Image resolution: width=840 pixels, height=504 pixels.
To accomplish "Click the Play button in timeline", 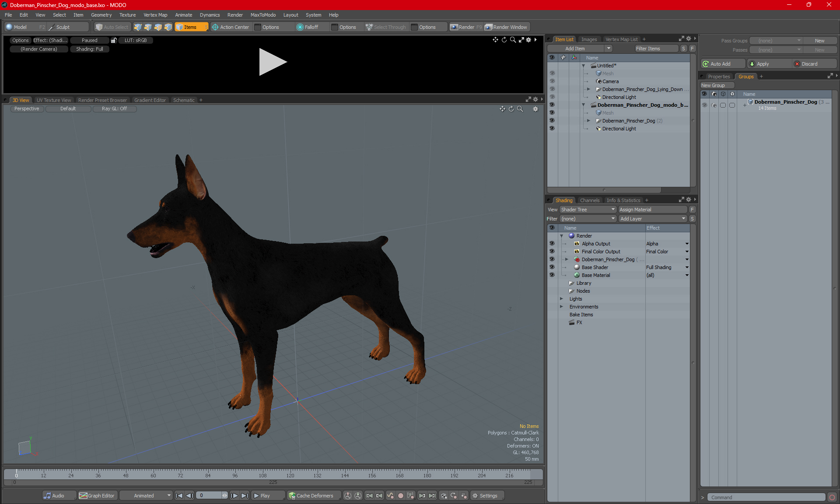I will pos(268,496).
